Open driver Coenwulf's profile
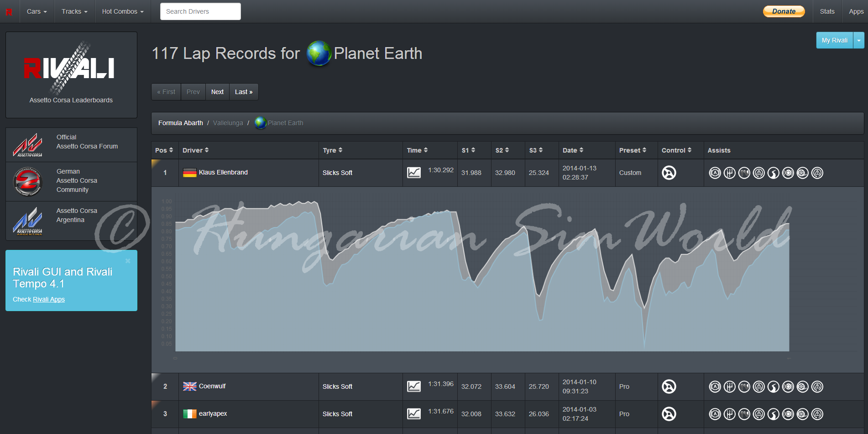This screenshot has width=868, height=434. click(x=212, y=386)
